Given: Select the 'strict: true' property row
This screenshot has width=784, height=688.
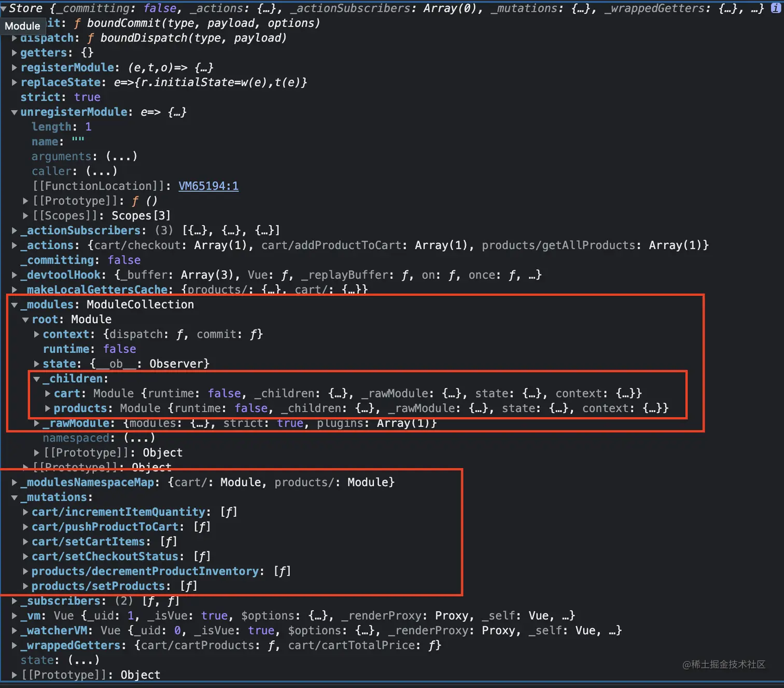Looking at the screenshot, I should [61, 97].
